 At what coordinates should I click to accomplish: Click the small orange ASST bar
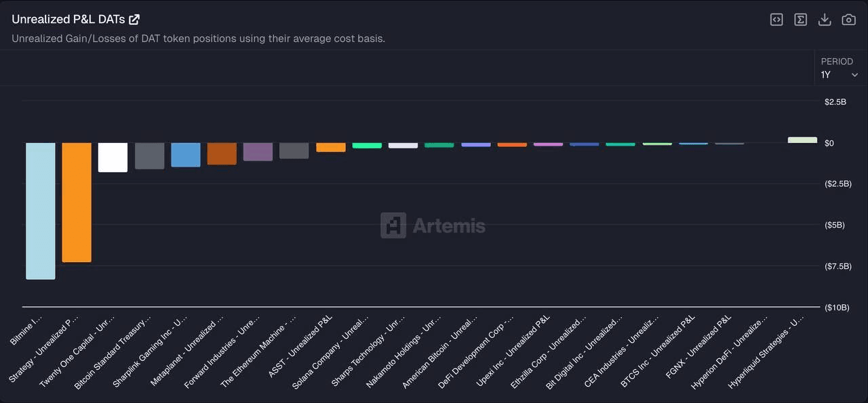click(x=331, y=147)
